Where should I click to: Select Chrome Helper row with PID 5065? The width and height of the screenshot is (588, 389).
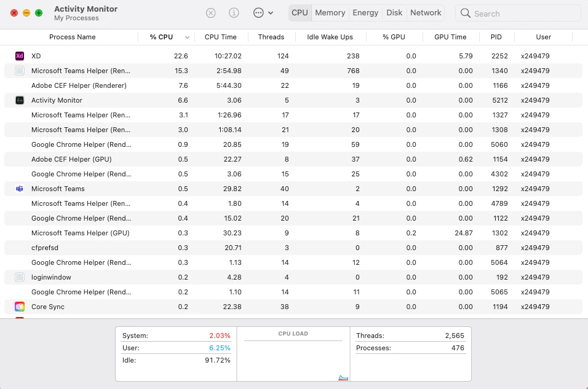click(x=293, y=292)
